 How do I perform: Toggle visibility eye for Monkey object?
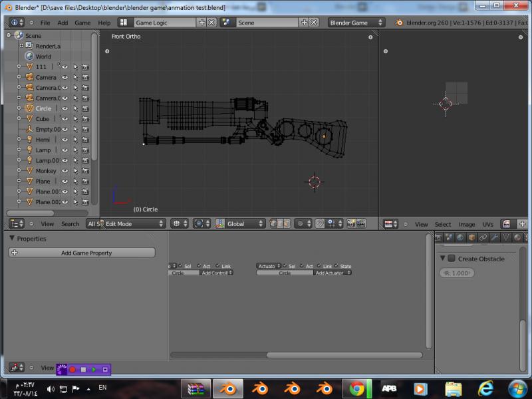(x=65, y=171)
